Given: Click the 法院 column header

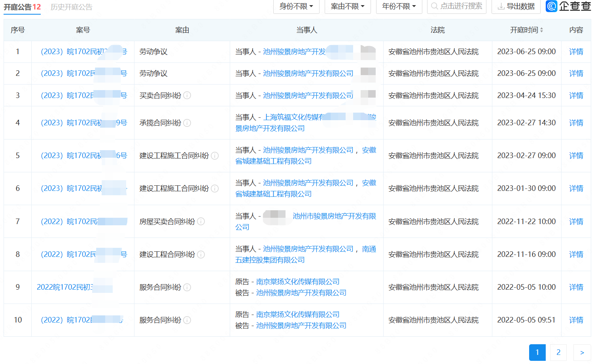Looking at the screenshot, I should point(438,30).
